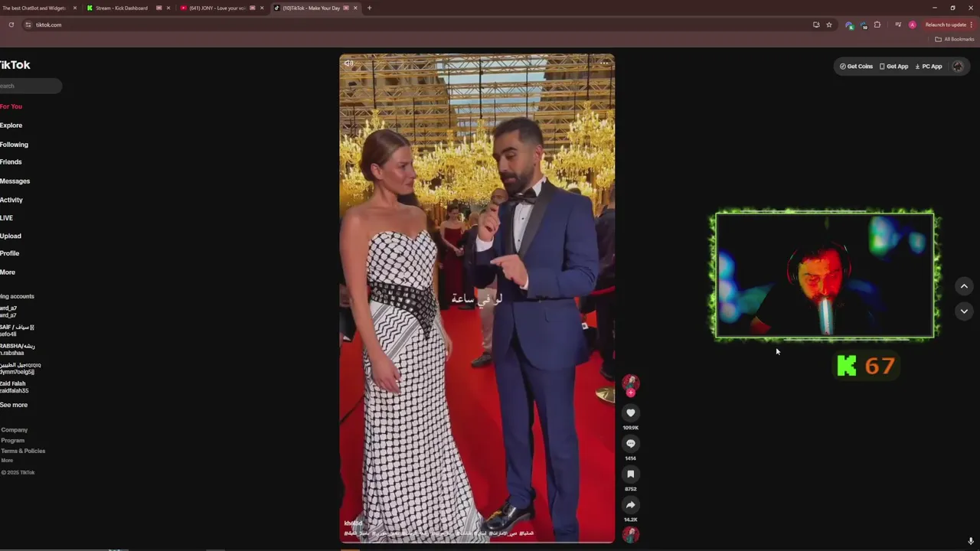The height and width of the screenshot is (551, 980).
Task: Open the Chrome profile avatar
Action: [912, 24]
